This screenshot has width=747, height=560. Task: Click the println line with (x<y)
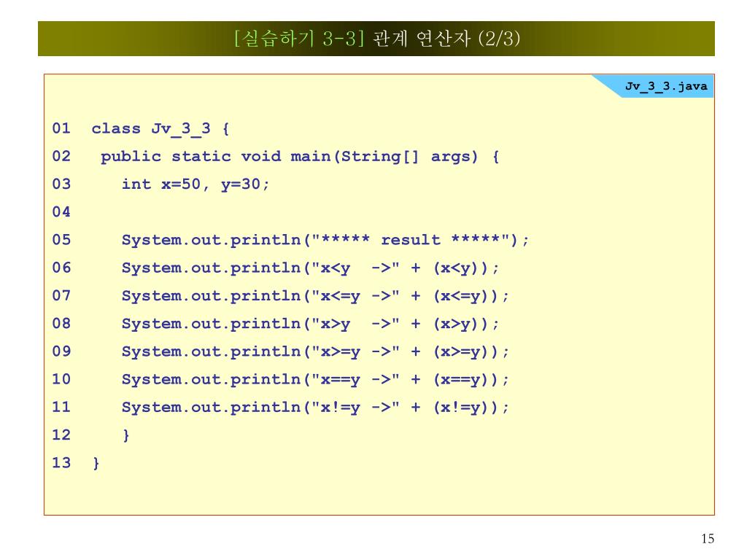310,268
